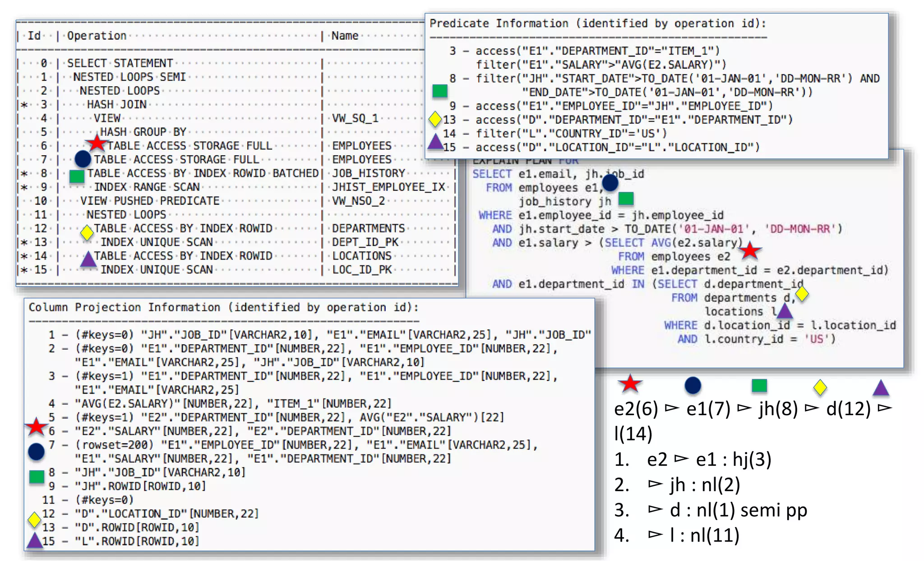Click the 'e2 ▻ e1 : hj(3)' join step
Image resolution: width=924 pixels, height=561 pixels.
tap(708, 459)
